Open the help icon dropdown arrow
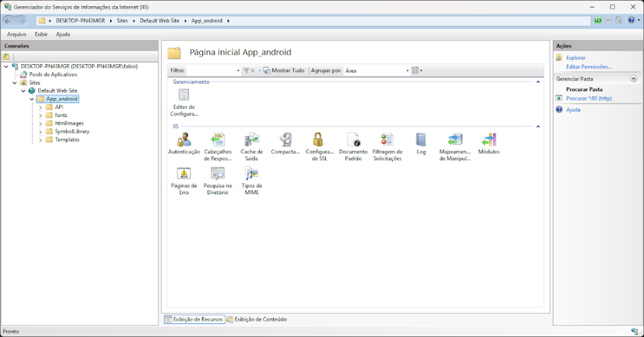 pyautogui.click(x=638, y=20)
